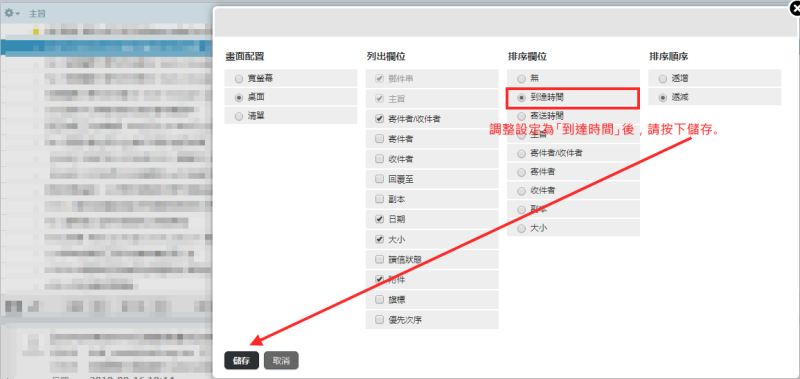This screenshot has height=379, width=800.
Task: Select the 副本 radio under 排序欄位
Action: 521,210
